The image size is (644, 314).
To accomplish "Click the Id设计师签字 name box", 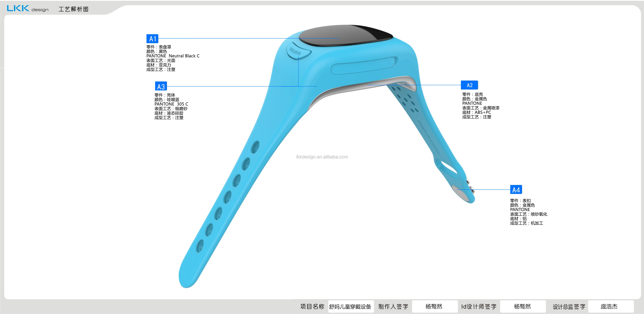I will (x=523, y=306).
